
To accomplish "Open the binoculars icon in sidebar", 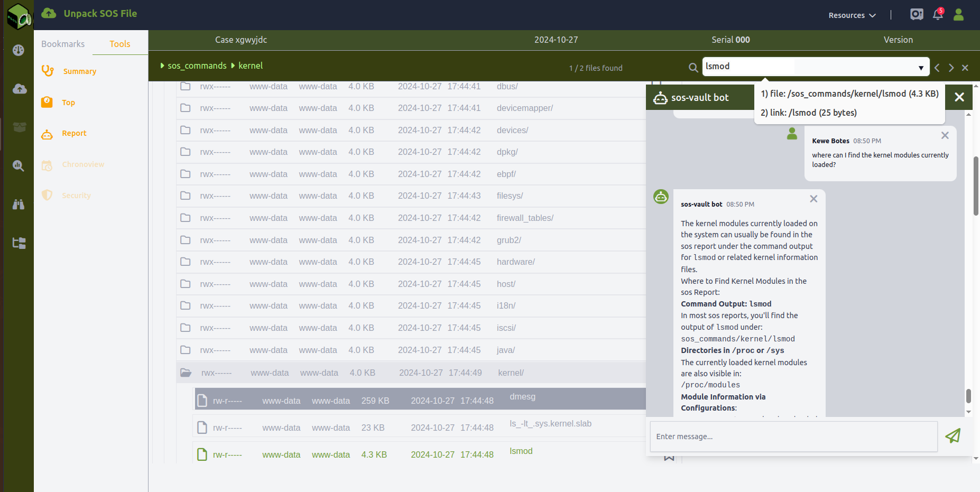I will pos(19,205).
